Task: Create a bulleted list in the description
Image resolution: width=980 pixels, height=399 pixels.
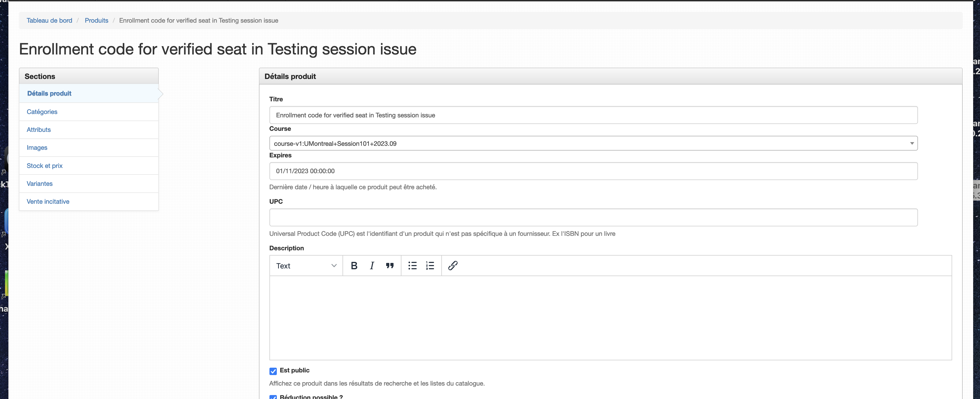Action: (412, 265)
